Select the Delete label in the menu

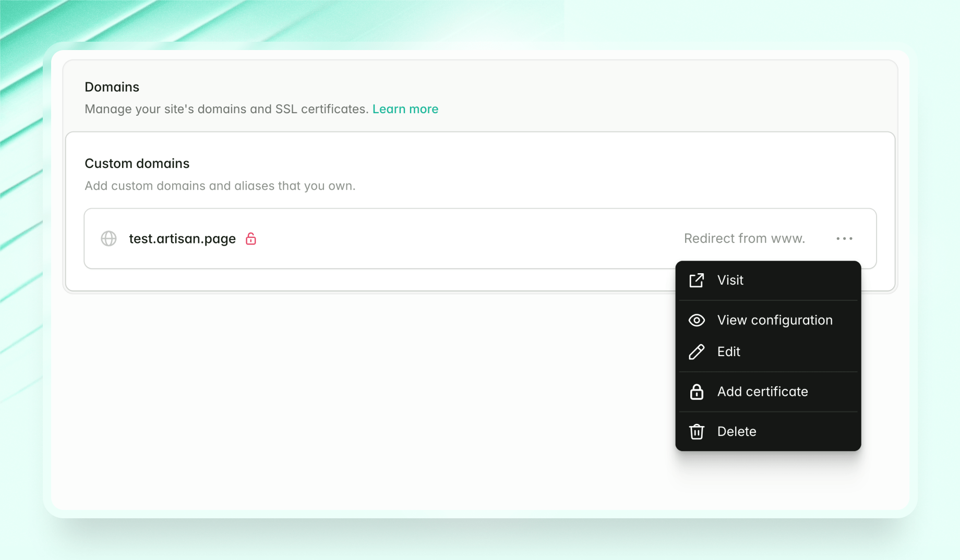736,432
